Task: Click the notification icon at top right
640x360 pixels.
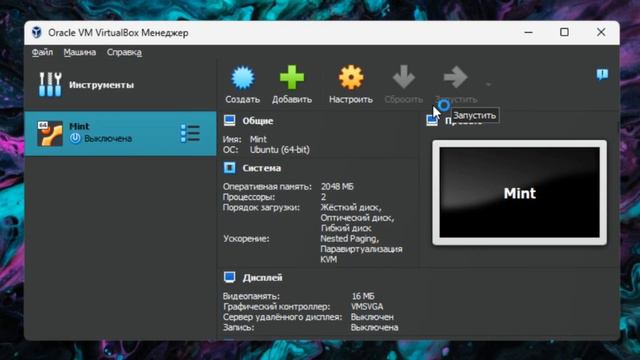Action: click(x=602, y=74)
